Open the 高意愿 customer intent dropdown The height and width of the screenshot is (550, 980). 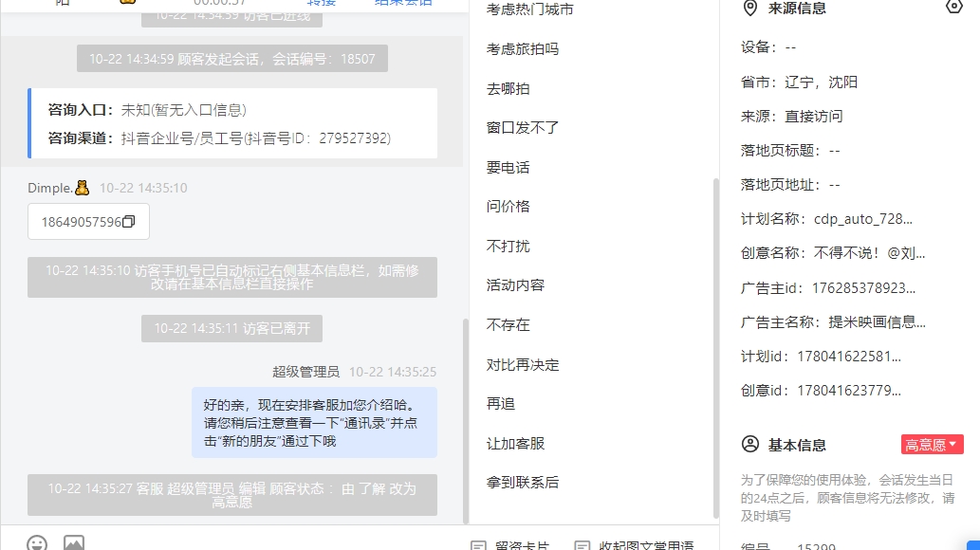(932, 445)
